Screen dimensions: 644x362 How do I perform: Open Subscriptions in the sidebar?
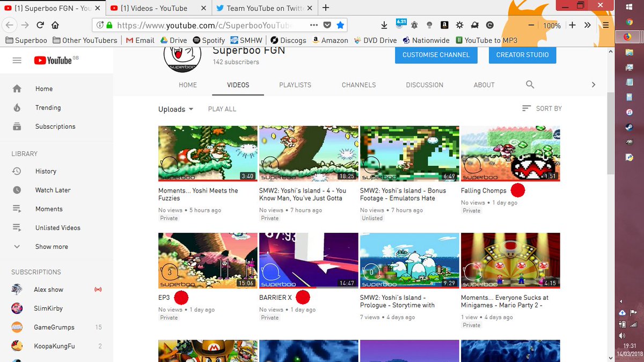tap(56, 127)
